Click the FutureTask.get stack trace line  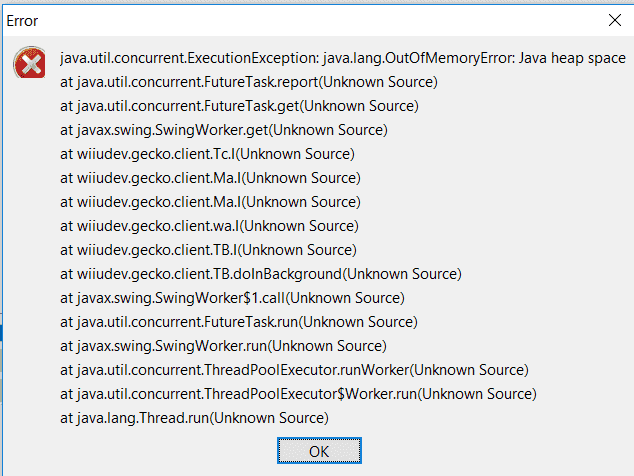click(239, 106)
